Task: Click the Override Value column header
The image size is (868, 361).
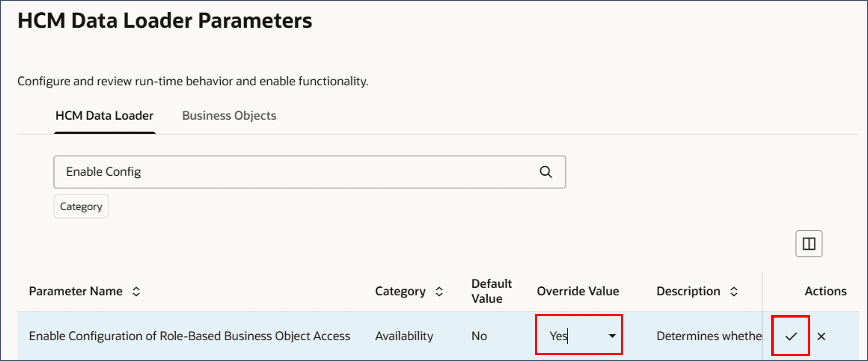Action: click(578, 291)
